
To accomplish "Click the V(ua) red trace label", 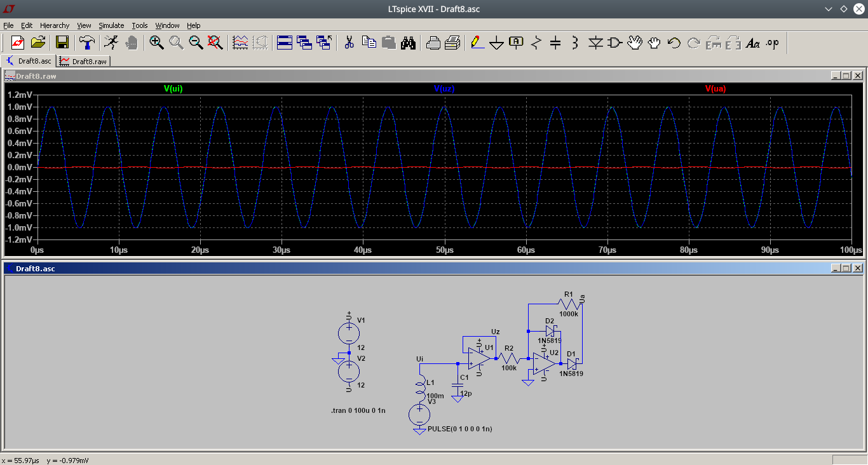I will click(715, 89).
